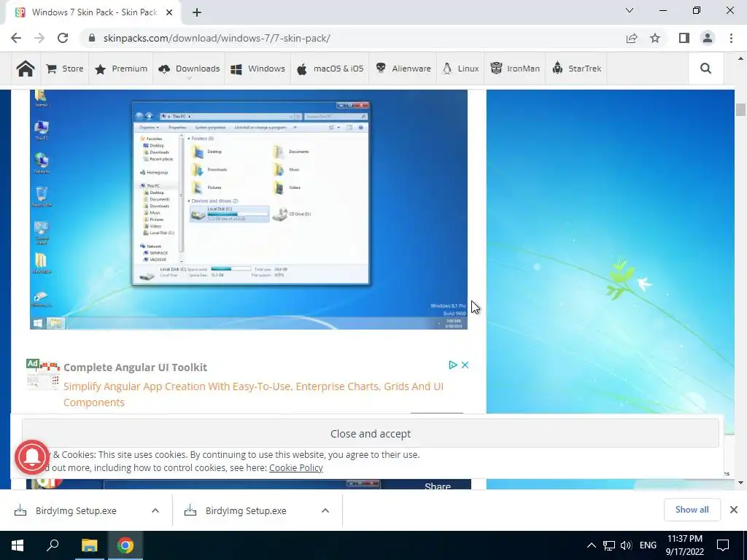Open Chrome's three-dot menu
The height and width of the screenshot is (560, 747).
[x=731, y=38]
